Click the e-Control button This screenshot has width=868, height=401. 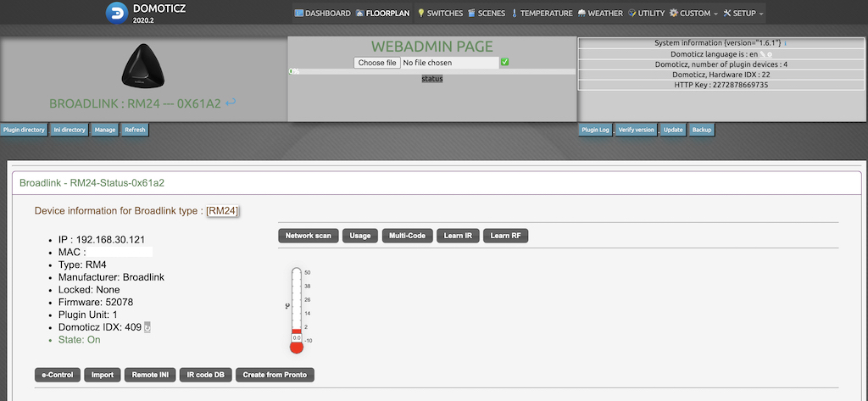(x=58, y=375)
